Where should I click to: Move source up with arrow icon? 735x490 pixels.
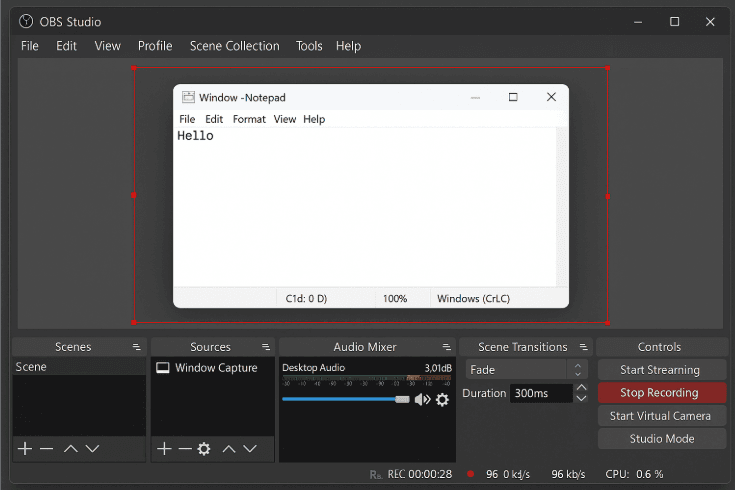[229, 449]
